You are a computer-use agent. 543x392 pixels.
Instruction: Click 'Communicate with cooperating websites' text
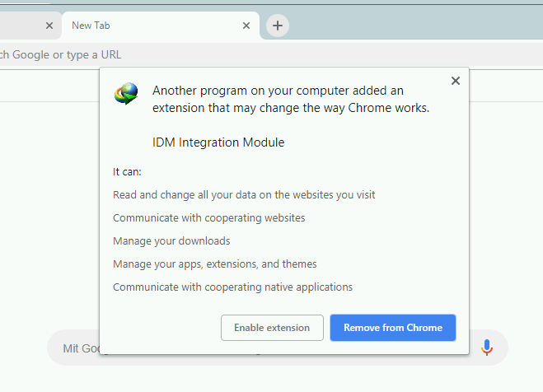[208, 218]
